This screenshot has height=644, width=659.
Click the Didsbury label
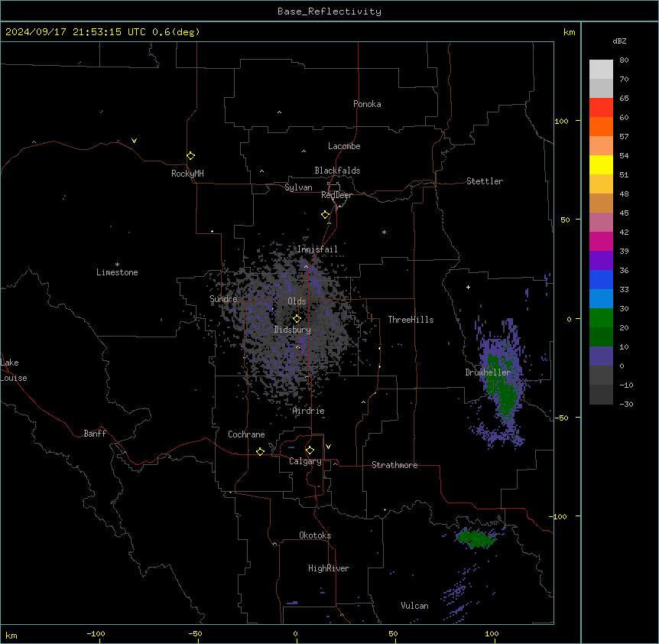(293, 330)
